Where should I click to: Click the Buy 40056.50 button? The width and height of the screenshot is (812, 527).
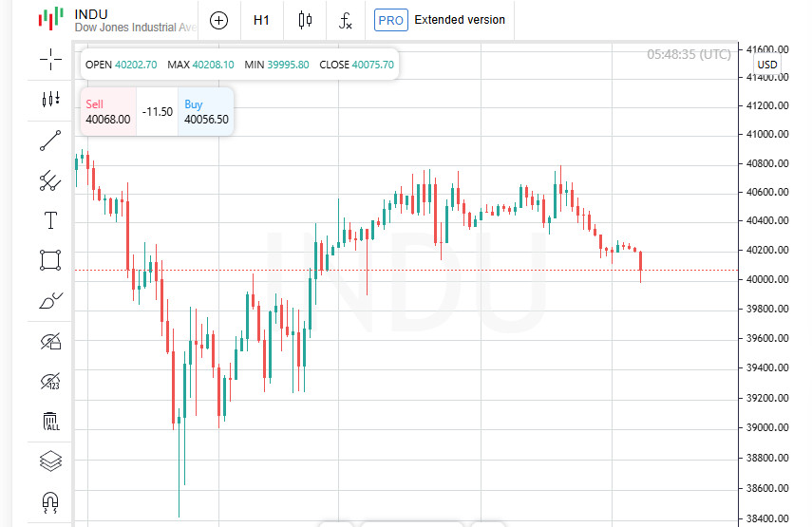click(206, 112)
